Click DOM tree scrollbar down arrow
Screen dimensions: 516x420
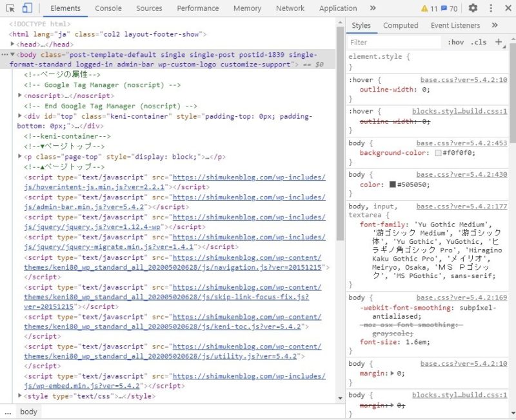(x=340, y=398)
